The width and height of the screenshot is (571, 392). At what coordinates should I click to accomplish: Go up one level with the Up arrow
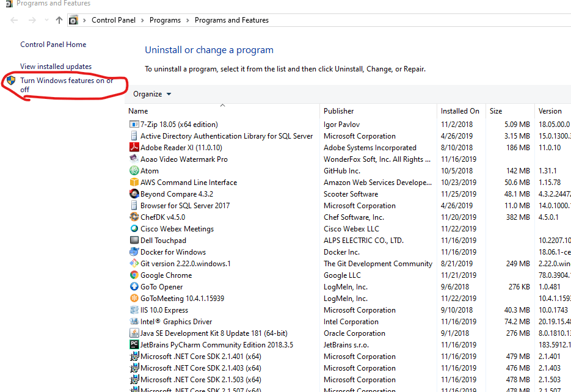click(59, 20)
